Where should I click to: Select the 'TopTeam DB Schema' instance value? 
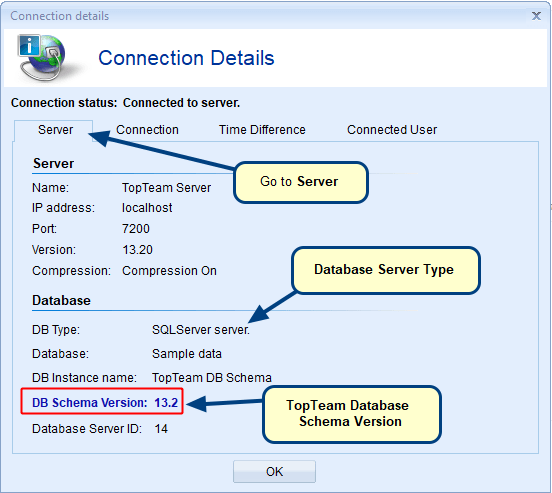(212, 378)
